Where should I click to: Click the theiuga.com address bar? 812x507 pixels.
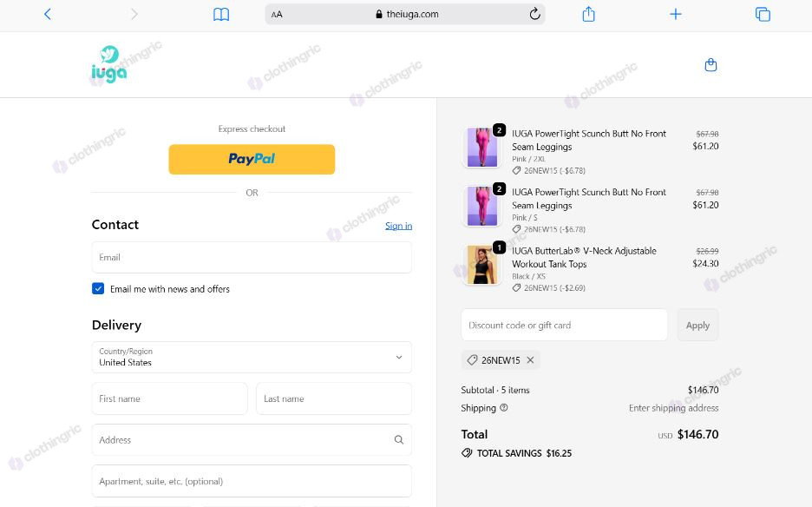coord(405,14)
